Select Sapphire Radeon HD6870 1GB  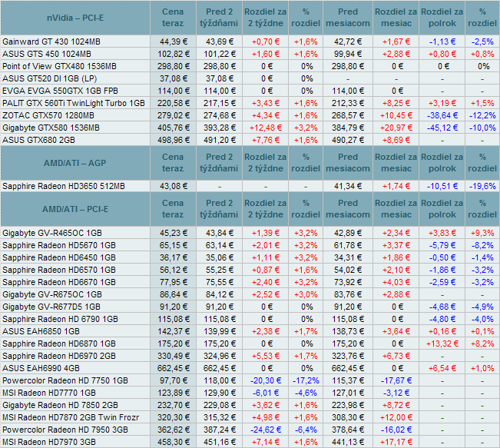[59, 343]
